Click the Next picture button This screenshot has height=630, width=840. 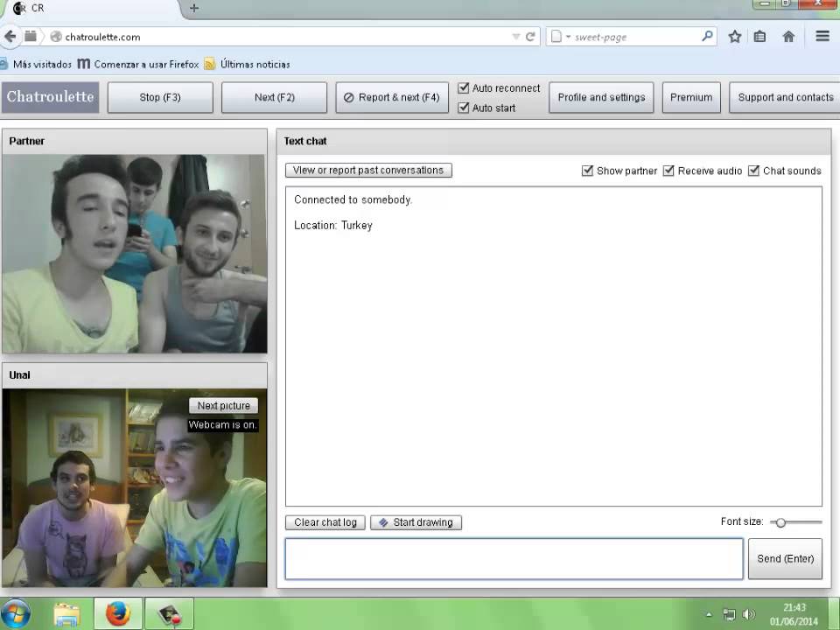[x=223, y=405]
